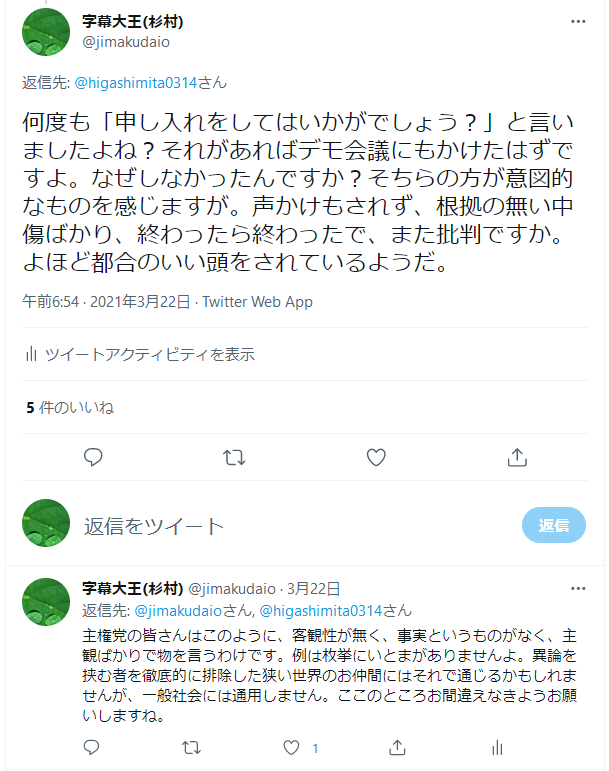Retweet the main tweet
609x771 pixels.
pos(234,457)
